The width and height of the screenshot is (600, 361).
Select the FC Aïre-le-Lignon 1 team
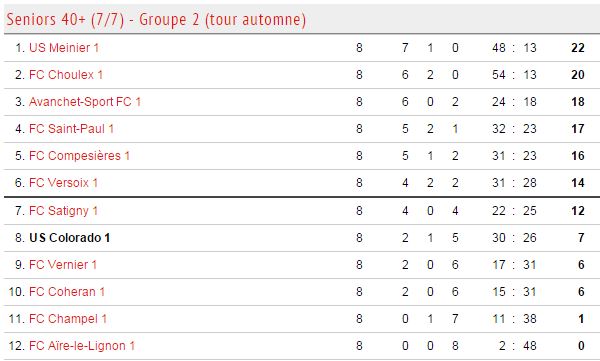tap(82, 346)
